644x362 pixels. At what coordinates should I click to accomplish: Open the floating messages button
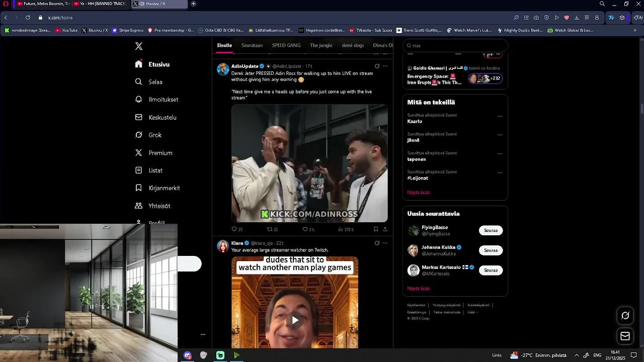pyautogui.click(x=625, y=336)
